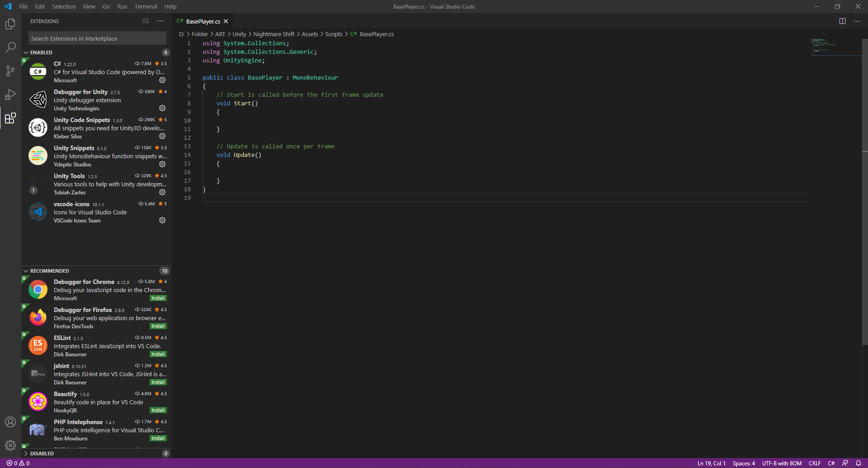Split the editor to the right
Viewport: 868px width, 468px height.
click(x=842, y=21)
